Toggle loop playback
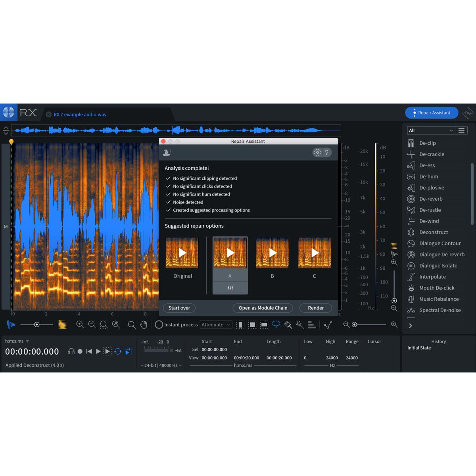 coord(118,351)
